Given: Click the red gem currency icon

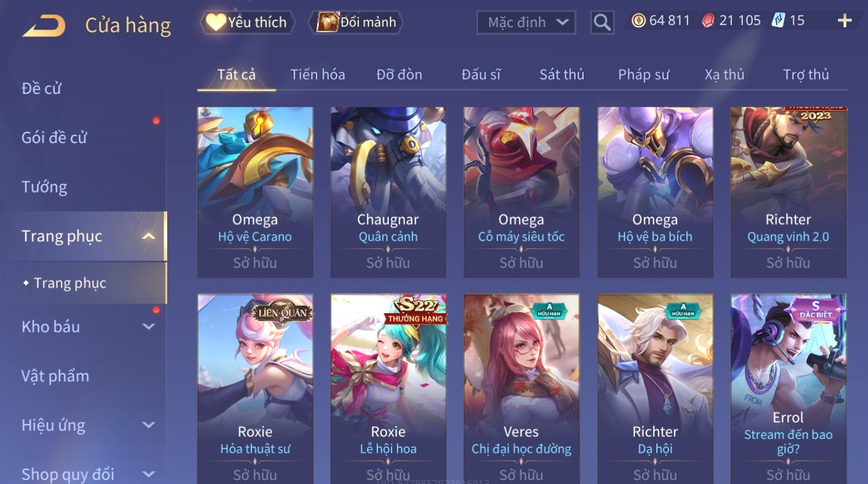Looking at the screenshot, I should click(708, 21).
